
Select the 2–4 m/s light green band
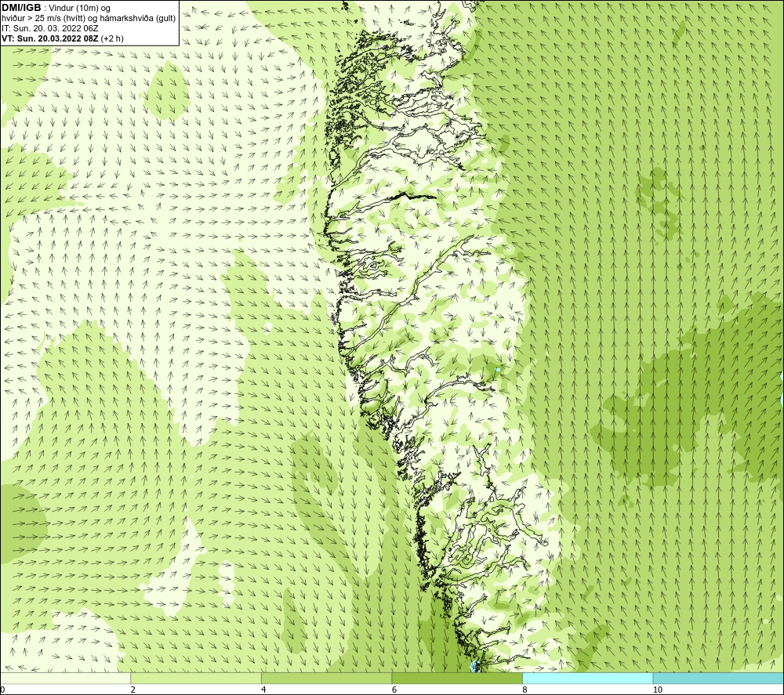click(x=196, y=678)
